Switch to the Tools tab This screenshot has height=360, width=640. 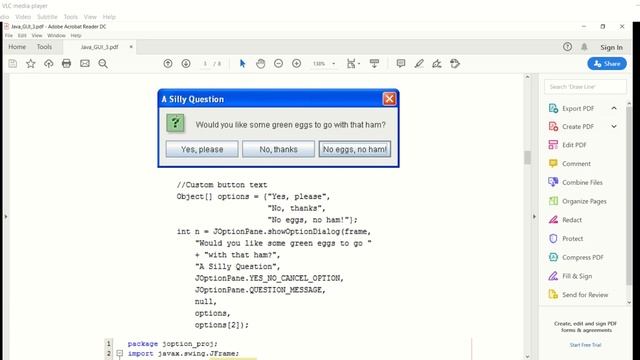pyautogui.click(x=44, y=47)
